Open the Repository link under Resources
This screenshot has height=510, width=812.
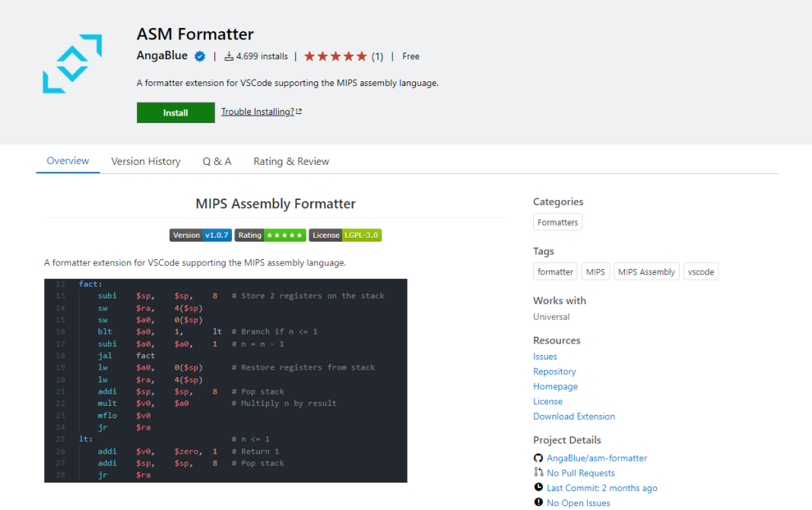[x=554, y=371]
